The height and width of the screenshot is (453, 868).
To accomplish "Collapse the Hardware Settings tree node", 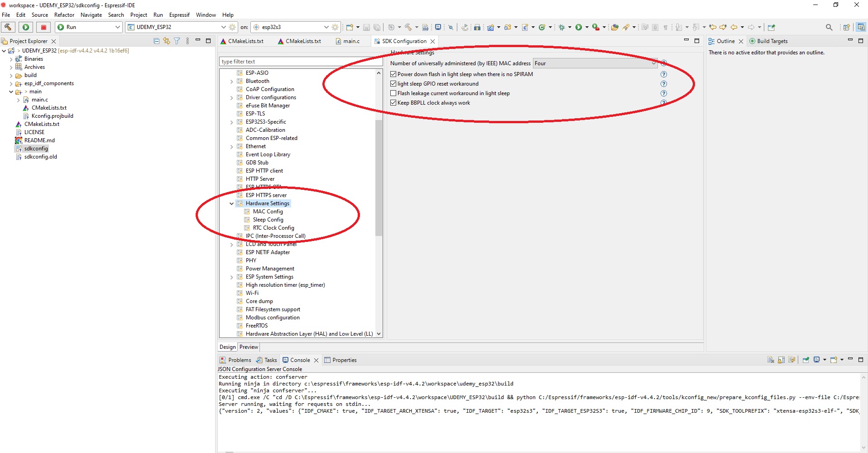I will point(231,204).
